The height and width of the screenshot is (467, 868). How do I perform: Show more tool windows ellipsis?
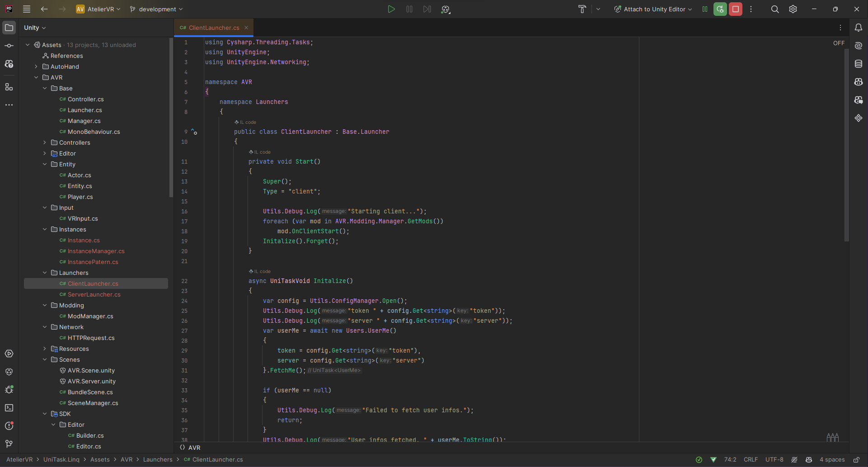9,105
